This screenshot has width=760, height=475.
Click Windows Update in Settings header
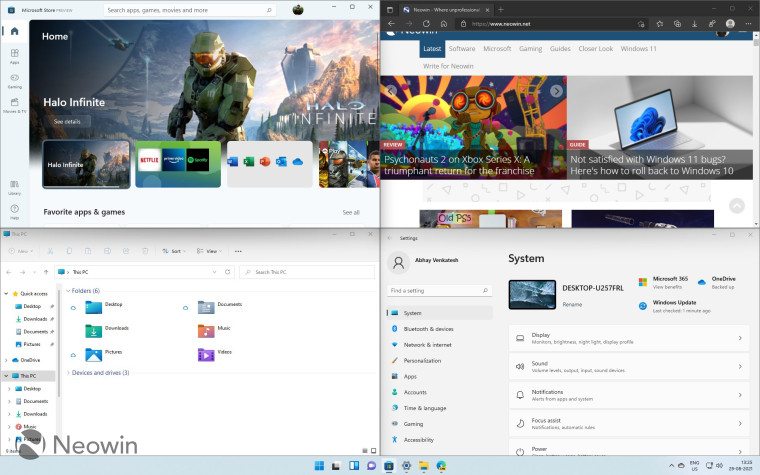tap(674, 306)
